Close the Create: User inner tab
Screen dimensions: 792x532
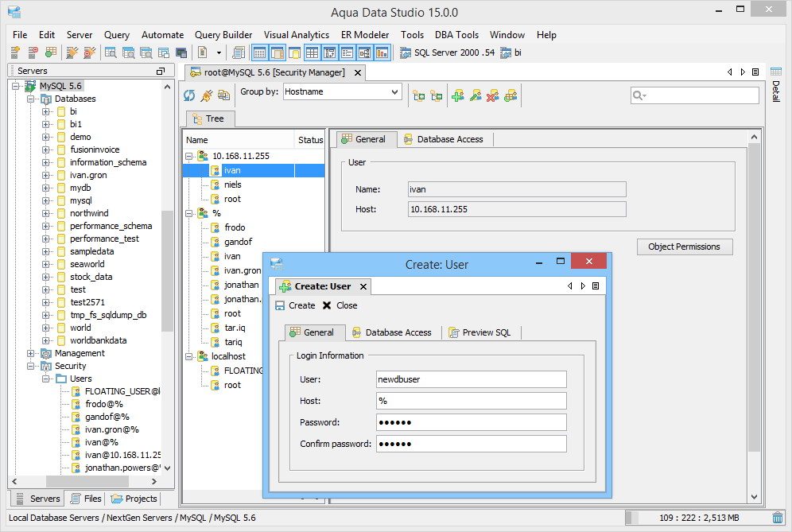point(363,286)
